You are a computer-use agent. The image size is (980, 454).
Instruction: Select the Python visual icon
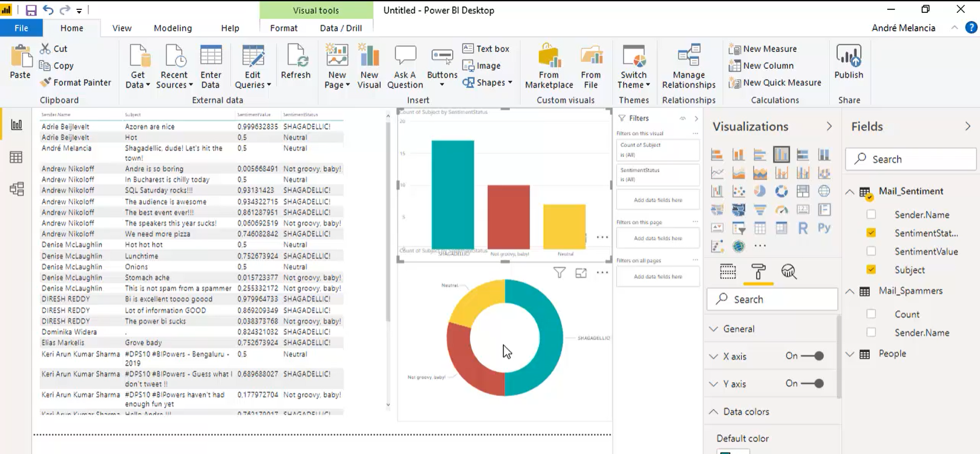[824, 228]
